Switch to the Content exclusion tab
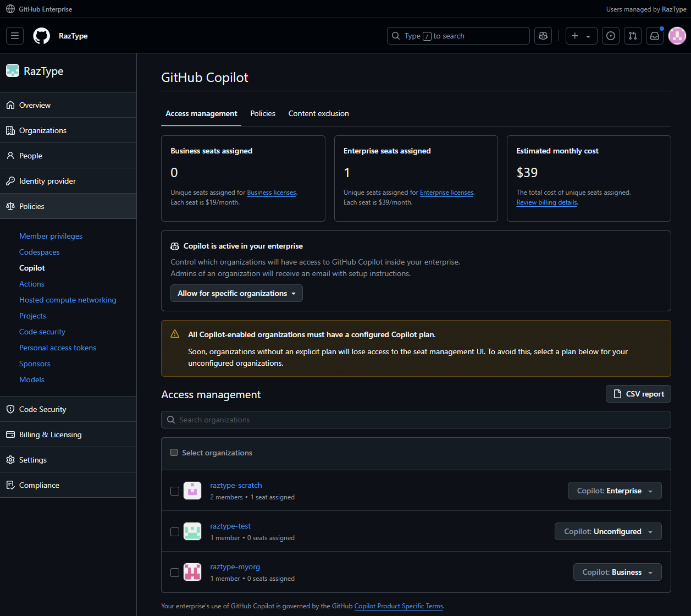This screenshot has height=616, width=691. pyautogui.click(x=318, y=113)
